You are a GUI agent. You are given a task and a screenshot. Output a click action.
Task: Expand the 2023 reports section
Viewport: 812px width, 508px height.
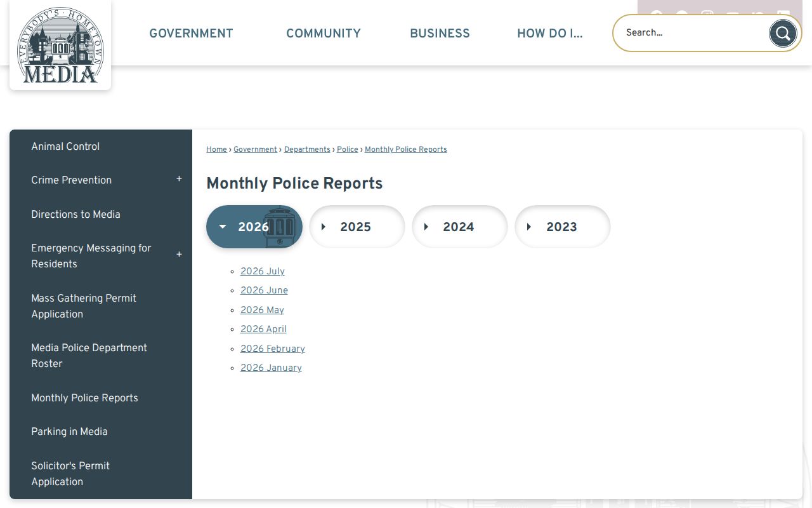pyautogui.click(x=563, y=227)
